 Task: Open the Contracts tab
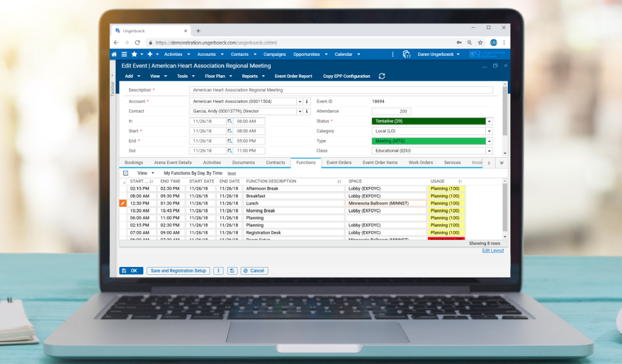pos(275,163)
